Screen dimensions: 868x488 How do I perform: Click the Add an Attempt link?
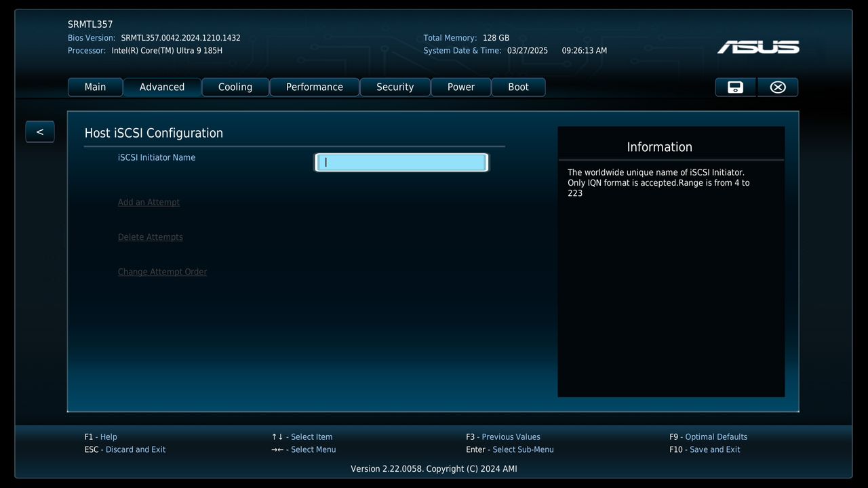click(149, 202)
